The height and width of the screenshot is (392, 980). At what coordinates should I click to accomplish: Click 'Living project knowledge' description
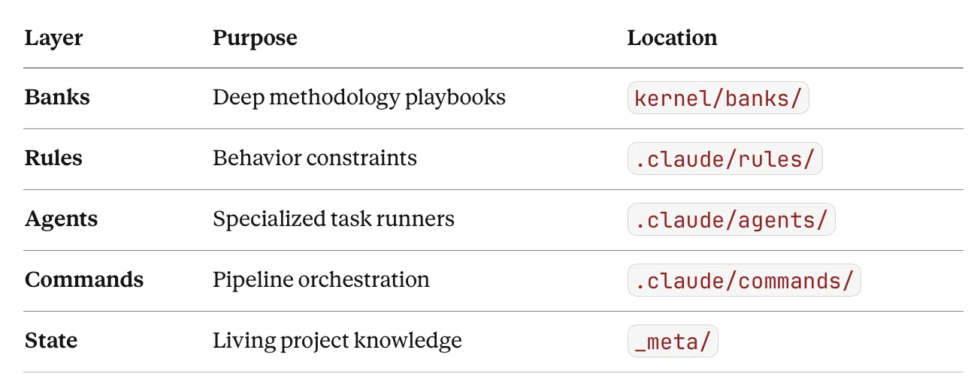click(337, 341)
